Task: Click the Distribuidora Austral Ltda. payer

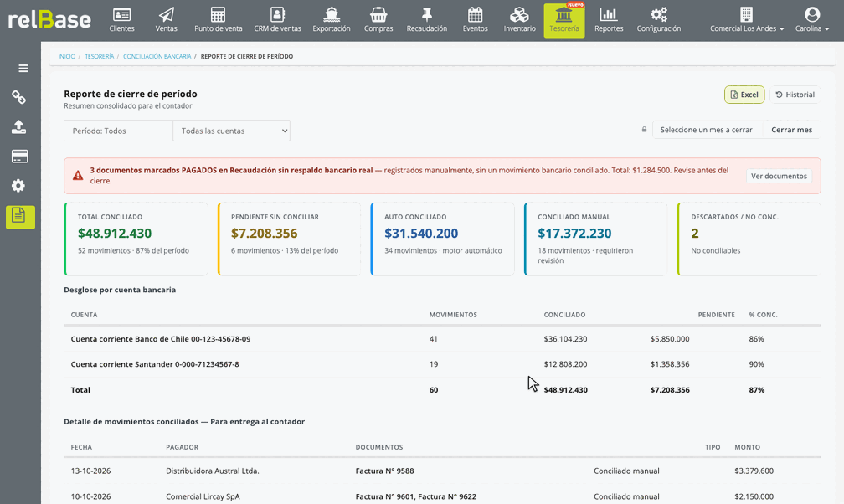Action: coord(213,471)
